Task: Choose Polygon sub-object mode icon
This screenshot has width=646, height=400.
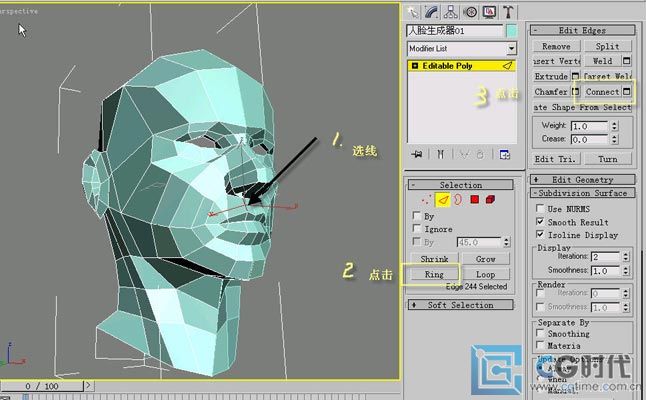Action: point(473,200)
